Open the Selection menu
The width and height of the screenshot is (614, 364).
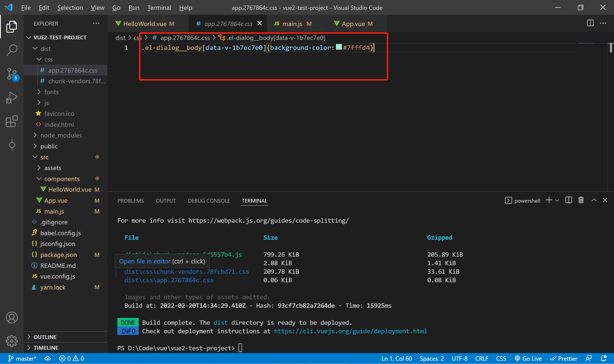(x=70, y=8)
